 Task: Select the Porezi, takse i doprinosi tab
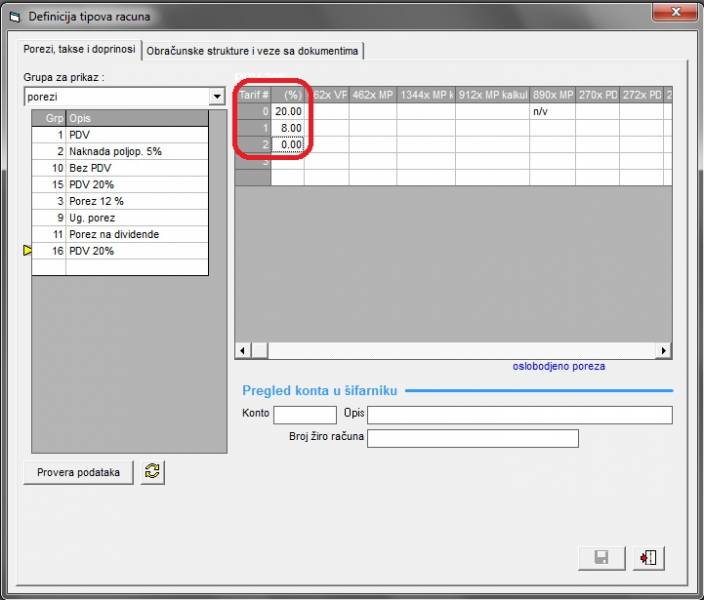coord(80,50)
